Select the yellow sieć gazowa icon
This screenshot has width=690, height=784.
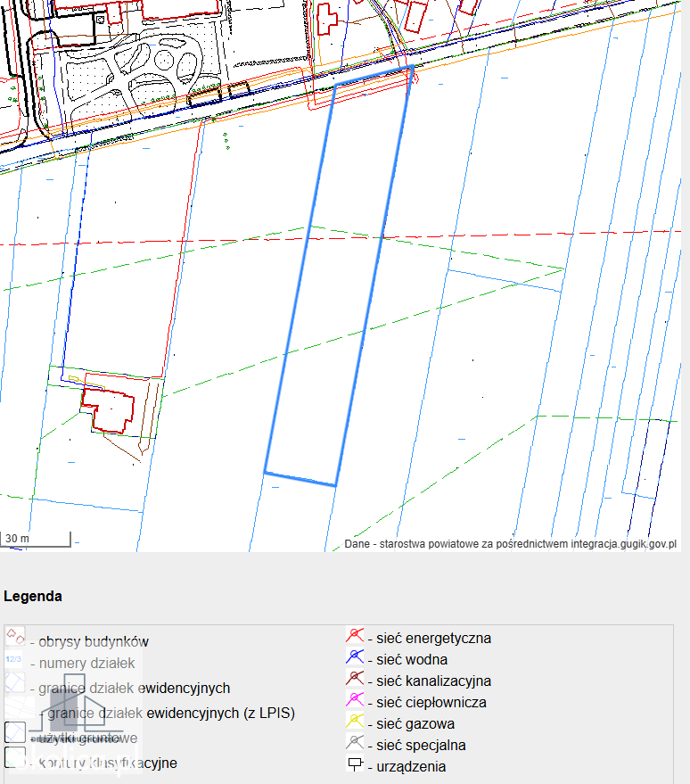pos(355,722)
